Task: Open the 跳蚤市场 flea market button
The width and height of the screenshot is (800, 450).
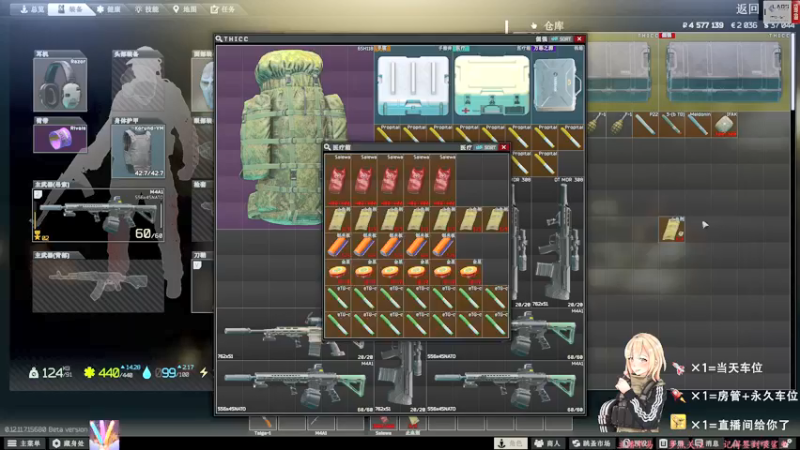Action: coord(591,443)
